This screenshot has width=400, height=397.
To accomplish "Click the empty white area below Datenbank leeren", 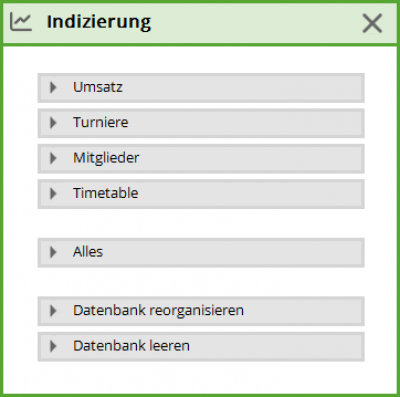I will tap(200, 377).
